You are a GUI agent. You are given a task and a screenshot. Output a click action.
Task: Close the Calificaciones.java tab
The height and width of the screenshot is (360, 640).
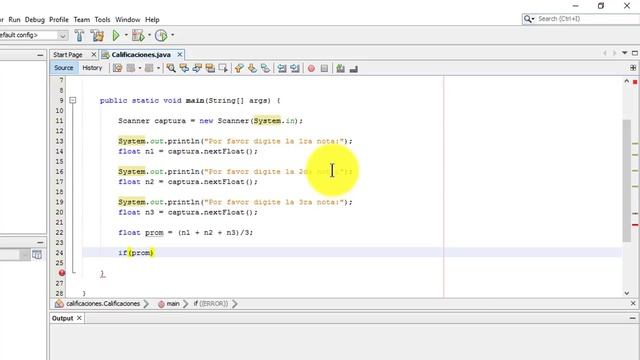[180, 54]
